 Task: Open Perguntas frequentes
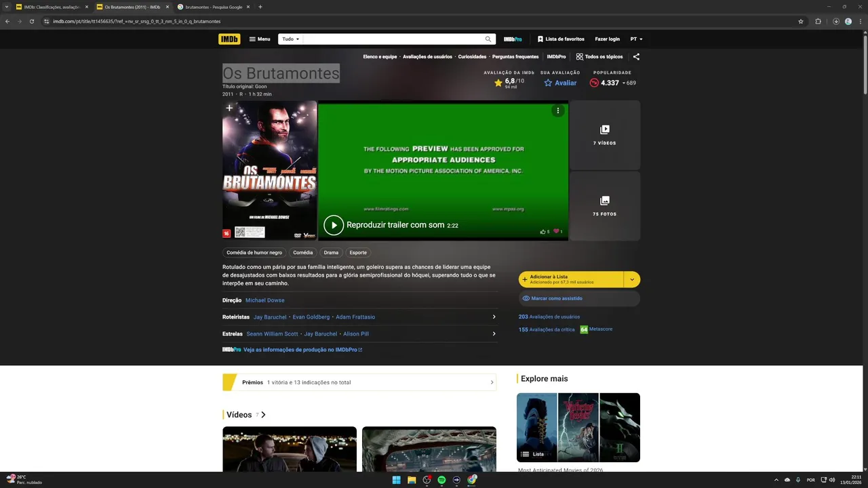tap(515, 57)
